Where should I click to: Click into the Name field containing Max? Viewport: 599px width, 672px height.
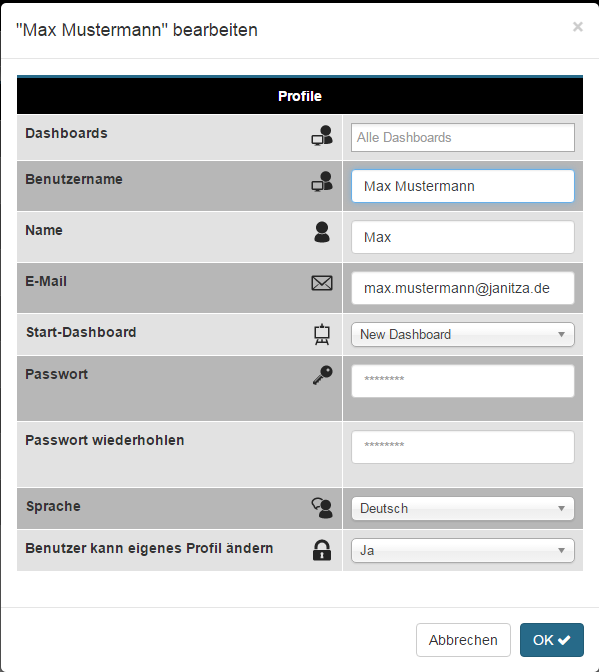click(463, 237)
